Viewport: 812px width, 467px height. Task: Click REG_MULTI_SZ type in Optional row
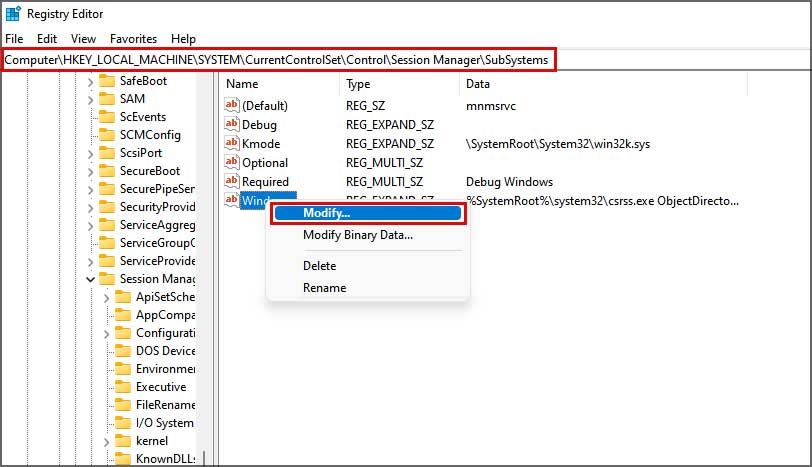[x=384, y=163]
